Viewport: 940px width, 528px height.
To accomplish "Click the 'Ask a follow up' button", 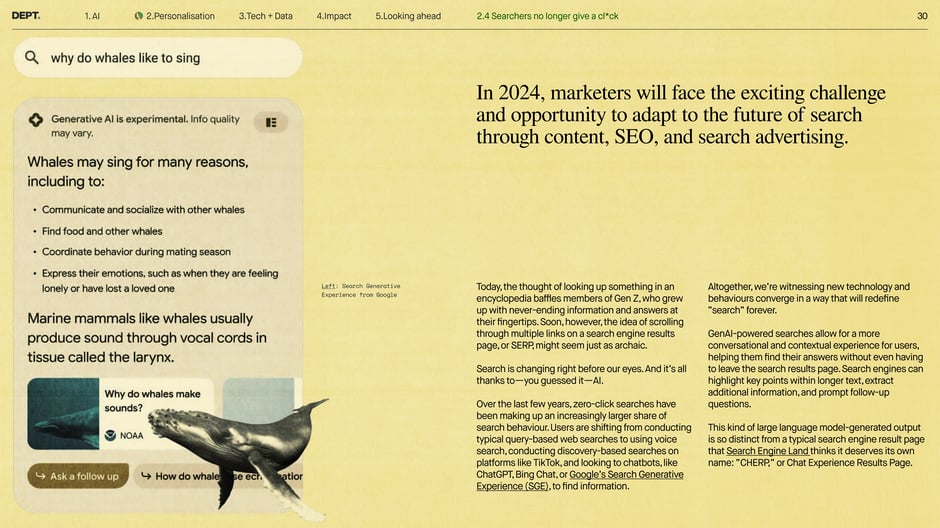I will 78,476.
